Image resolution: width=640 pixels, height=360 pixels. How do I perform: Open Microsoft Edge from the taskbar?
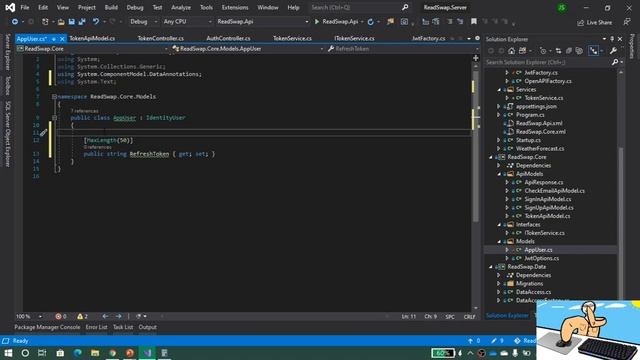78,353
